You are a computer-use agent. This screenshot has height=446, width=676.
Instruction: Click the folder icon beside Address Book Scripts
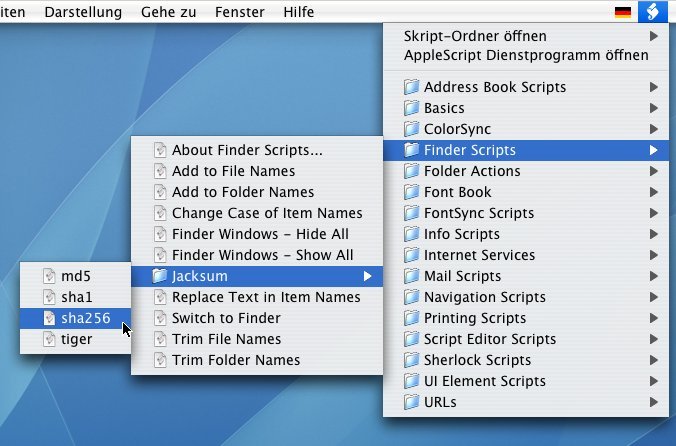(x=411, y=87)
